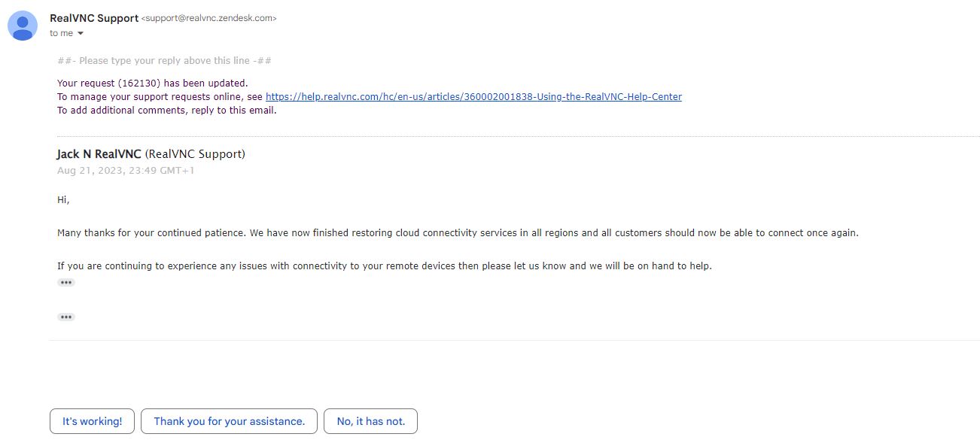980x440 pixels.
Task: Click the "(RealVNC Support)" label after agent name
Action: 195,154
